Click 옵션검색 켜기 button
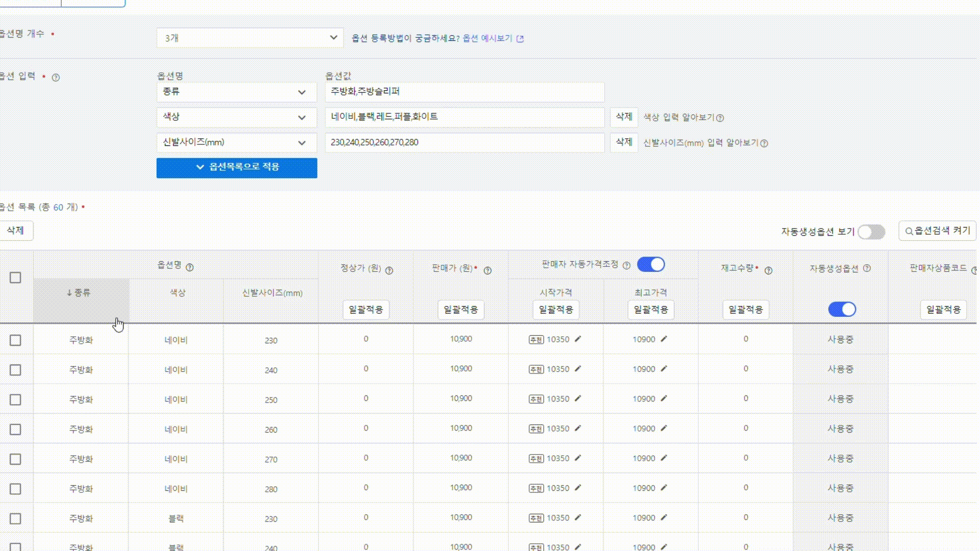Image resolution: width=980 pixels, height=551 pixels. point(937,231)
